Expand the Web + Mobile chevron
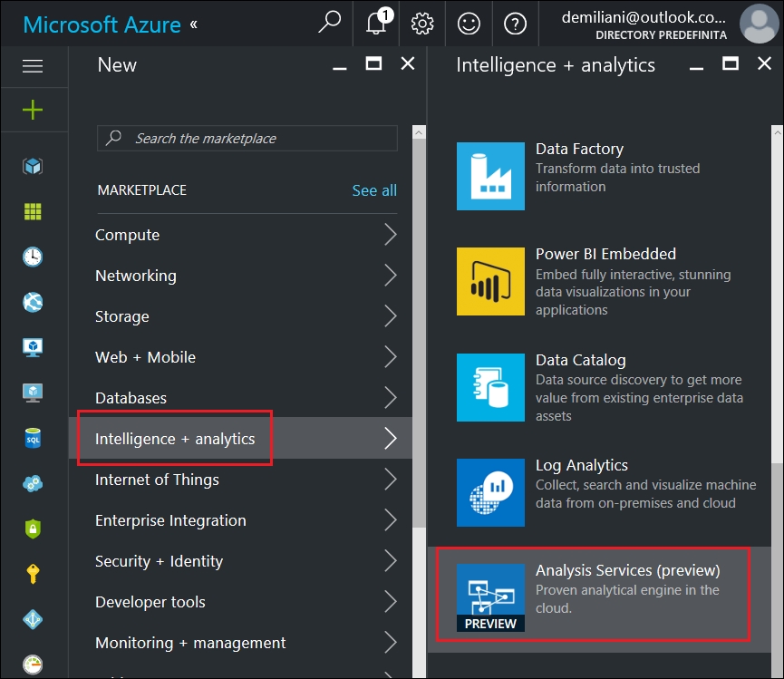 [x=391, y=357]
